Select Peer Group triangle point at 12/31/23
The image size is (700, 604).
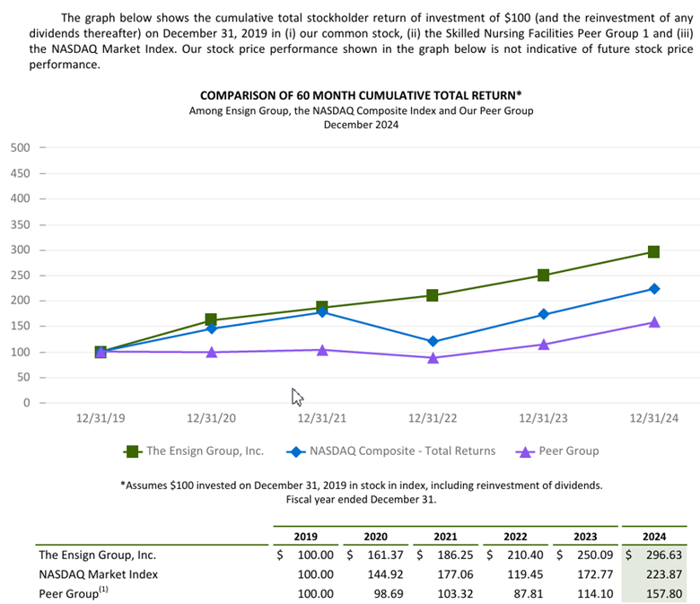pyautogui.click(x=543, y=345)
